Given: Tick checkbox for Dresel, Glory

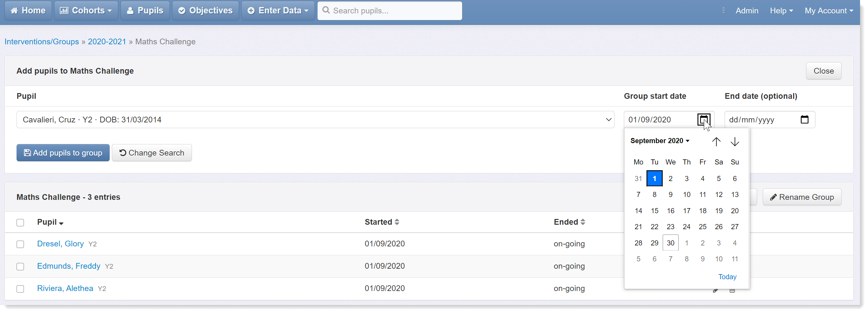Looking at the screenshot, I should 20,244.
